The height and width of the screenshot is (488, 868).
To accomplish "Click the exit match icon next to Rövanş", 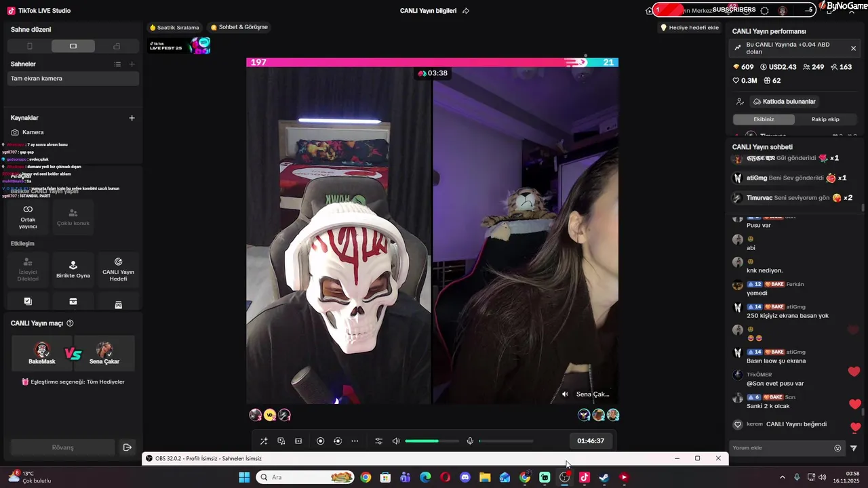I will coord(127,447).
